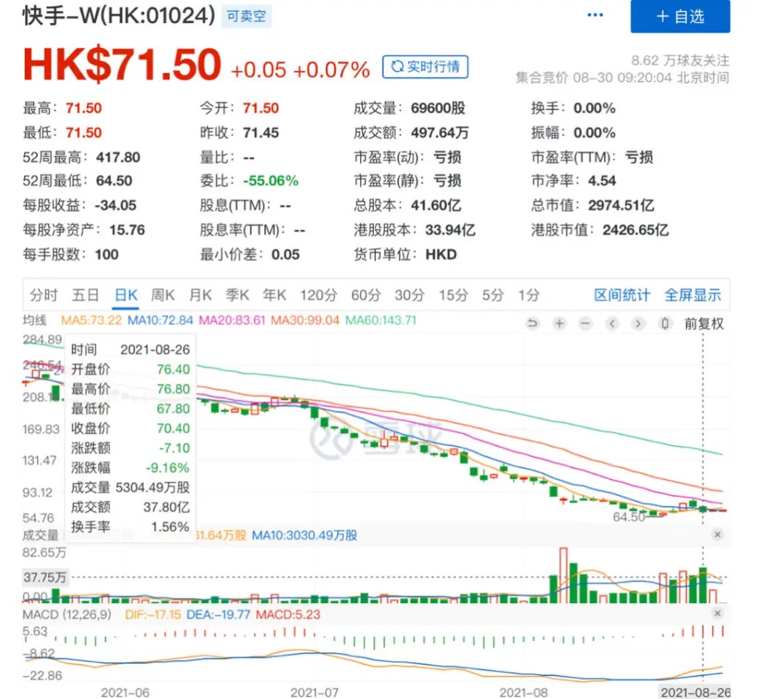784x699 pixels.
Task: Click the 可卖空 short-selling tag
Action: point(246,17)
